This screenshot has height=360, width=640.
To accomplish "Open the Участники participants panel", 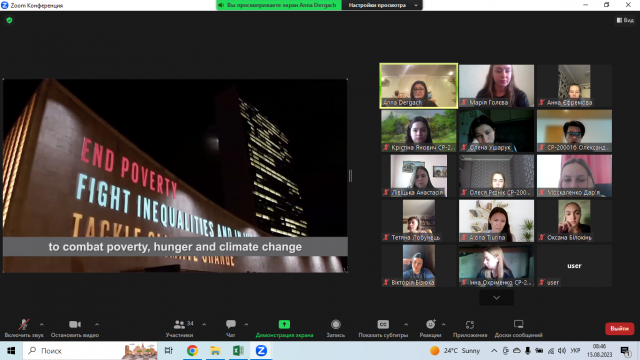I will pyautogui.click(x=180, y=328).
